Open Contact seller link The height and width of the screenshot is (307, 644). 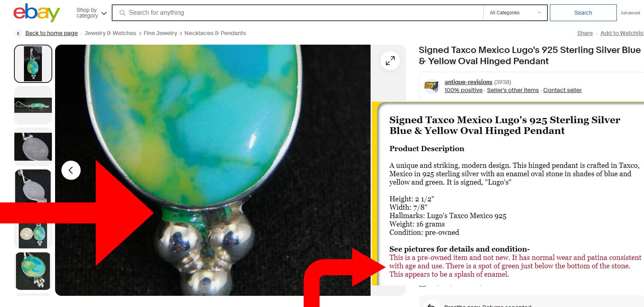(x=562, y=90)
